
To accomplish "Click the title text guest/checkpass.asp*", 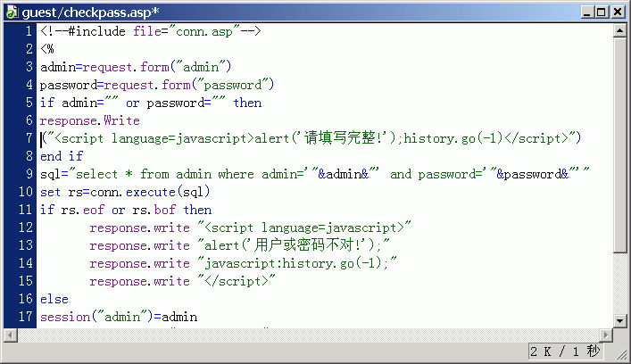I will point(90,12).
